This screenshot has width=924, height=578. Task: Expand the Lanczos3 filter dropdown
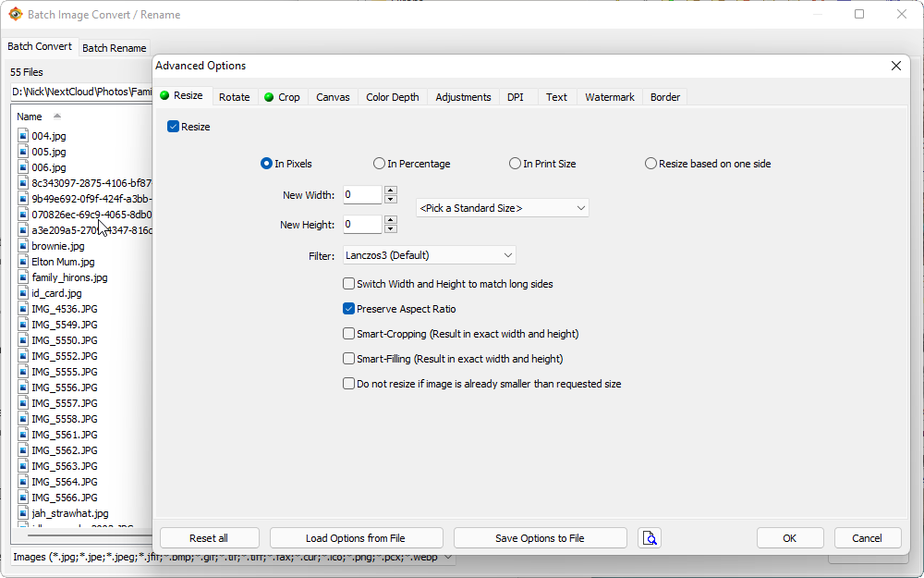pyautogui.click(x=430, y=255)
